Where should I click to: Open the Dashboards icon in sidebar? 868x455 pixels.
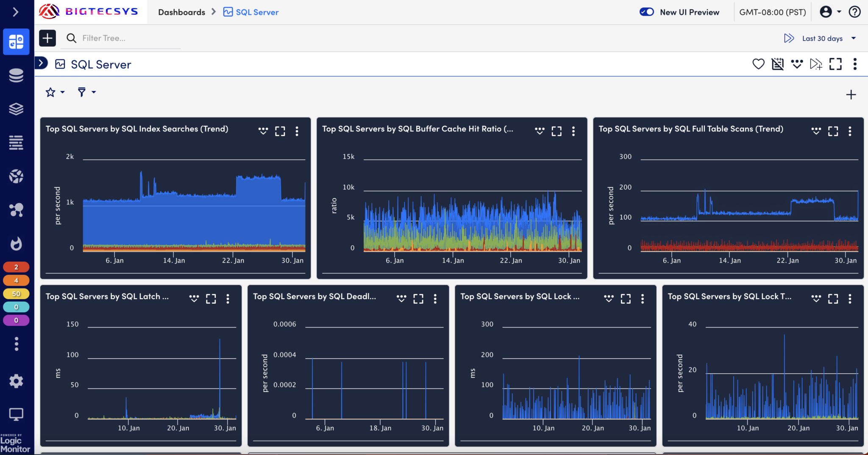pos(16,42)
